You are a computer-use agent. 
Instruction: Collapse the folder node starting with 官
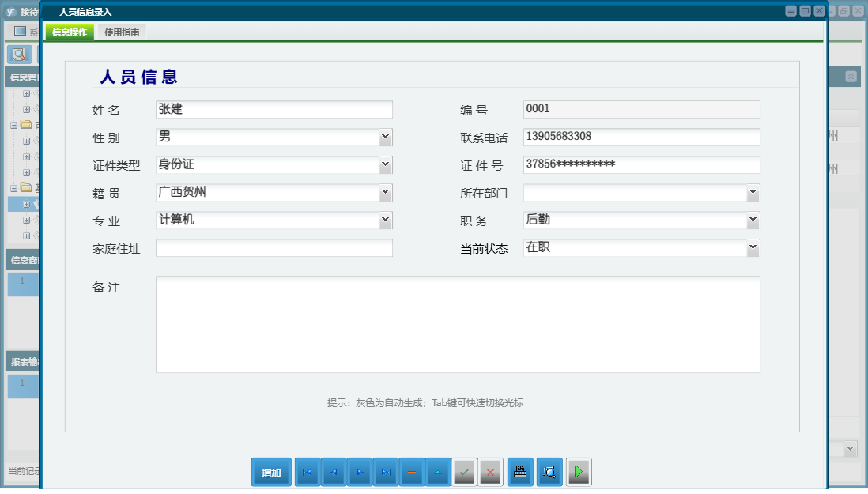point(14,126)
